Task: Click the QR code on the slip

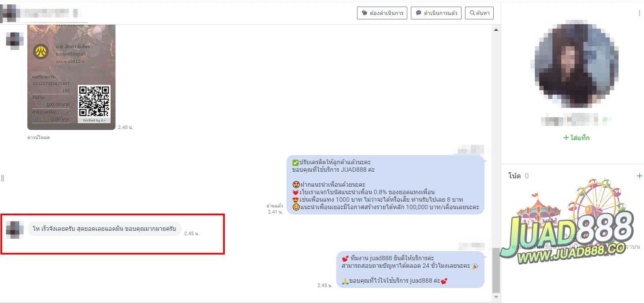Action: click(x=94, y=102)
